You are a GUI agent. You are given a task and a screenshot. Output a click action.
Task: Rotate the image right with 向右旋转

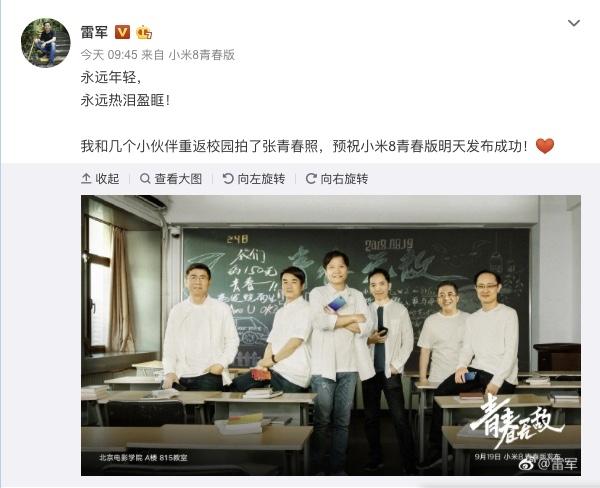(337, 179)
